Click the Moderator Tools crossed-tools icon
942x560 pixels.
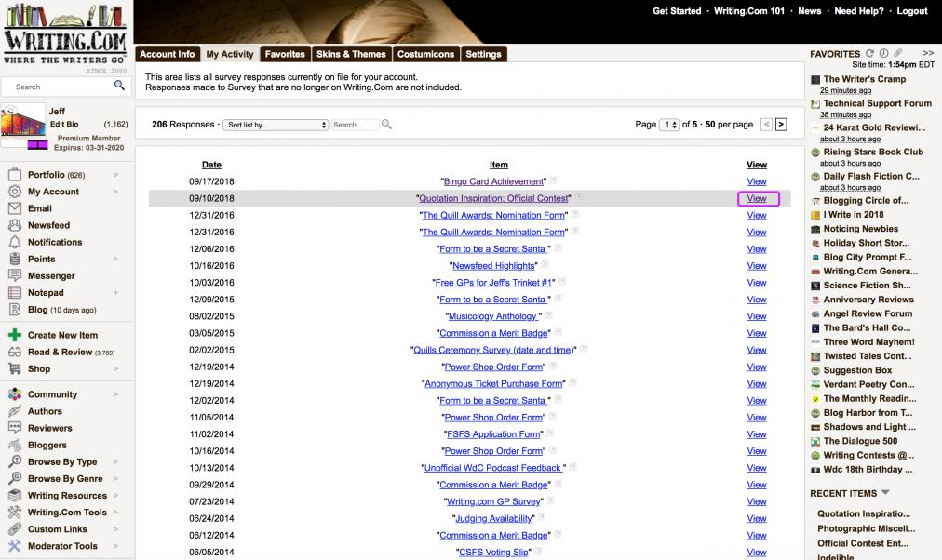click(15, 546)
